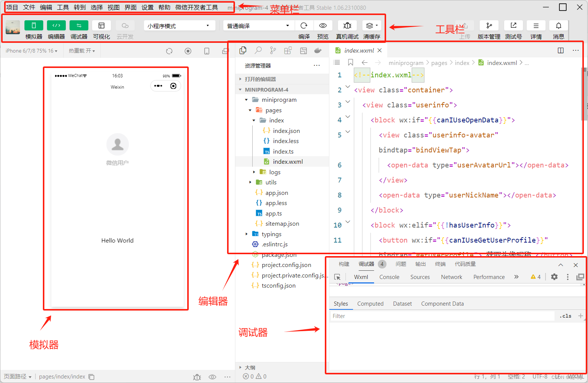The image size is (588, 383).
Task: Show more debugger tabs chevron
Action: coord(517,277)
